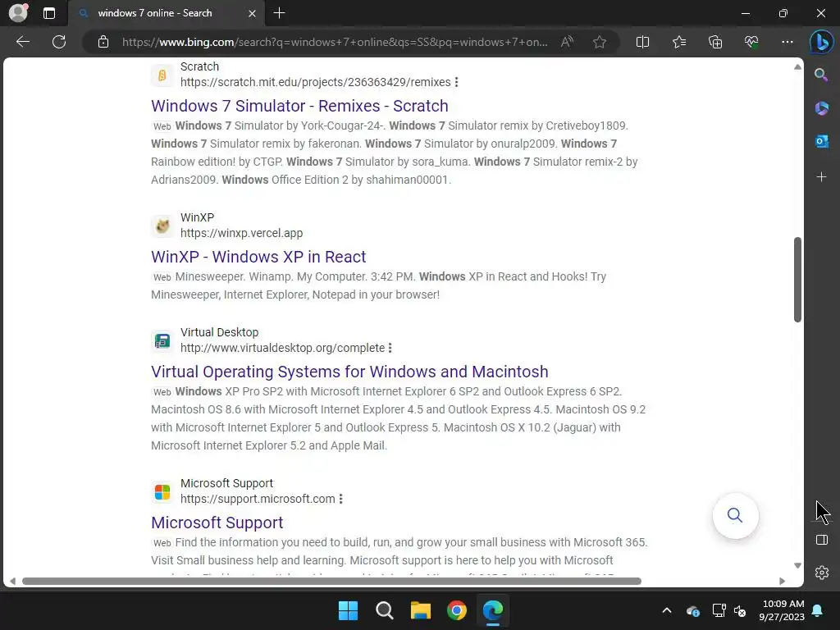The width and height of the screenshot is (840, 630).
Task: Click 'Virtual Desktop' site name text
Action: click(219, 332)
